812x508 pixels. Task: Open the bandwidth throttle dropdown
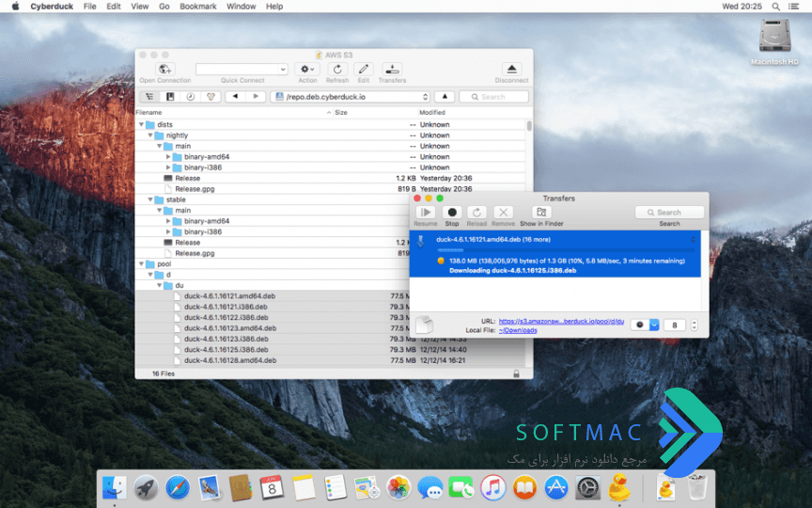tap(645, 325)
